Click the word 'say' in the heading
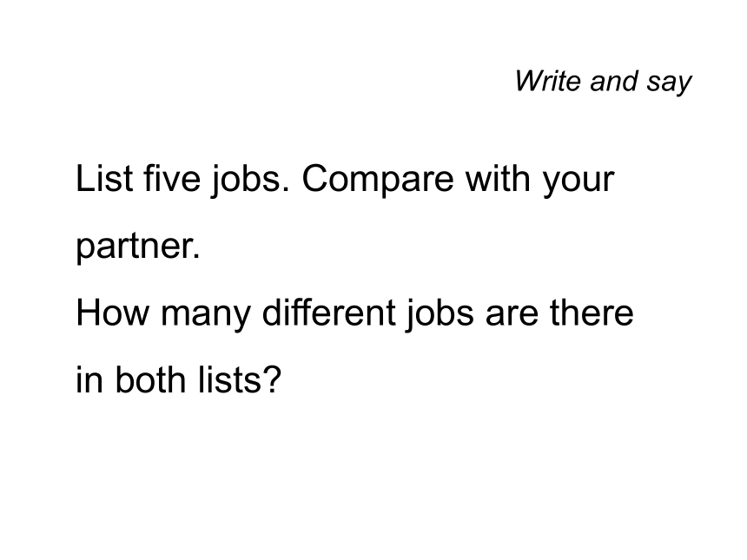 click(x=669, y=84)
